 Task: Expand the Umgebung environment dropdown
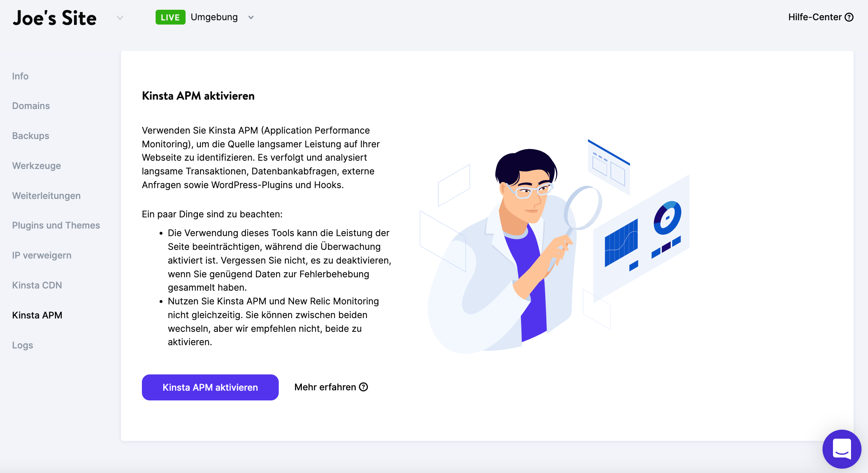(251, 16)
